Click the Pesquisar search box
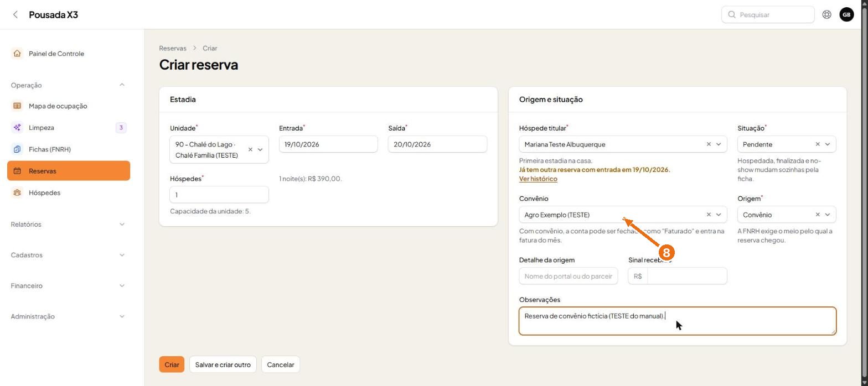 click(768, 14)
